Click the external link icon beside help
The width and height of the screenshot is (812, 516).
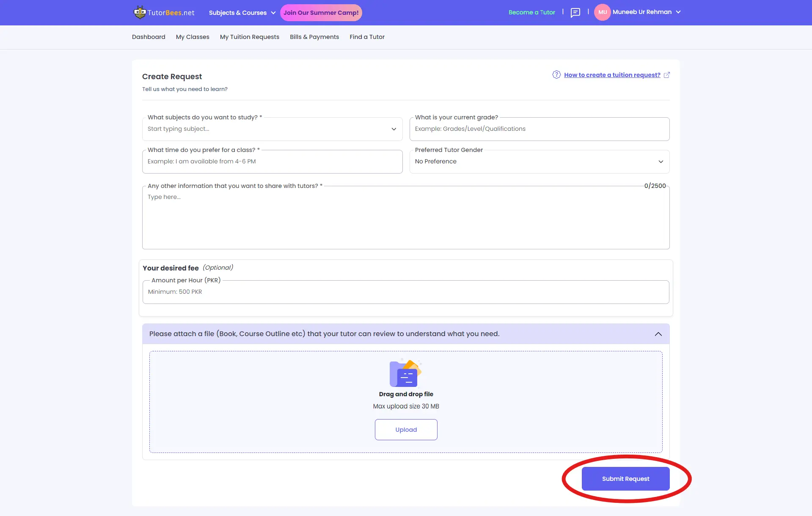point(667,75)
